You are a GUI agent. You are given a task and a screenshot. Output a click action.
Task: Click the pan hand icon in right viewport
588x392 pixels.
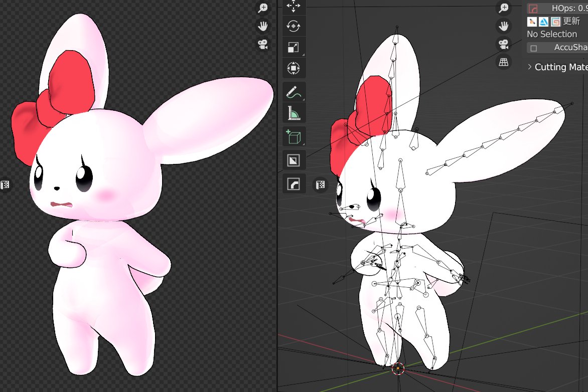click(x=504, y=26)
